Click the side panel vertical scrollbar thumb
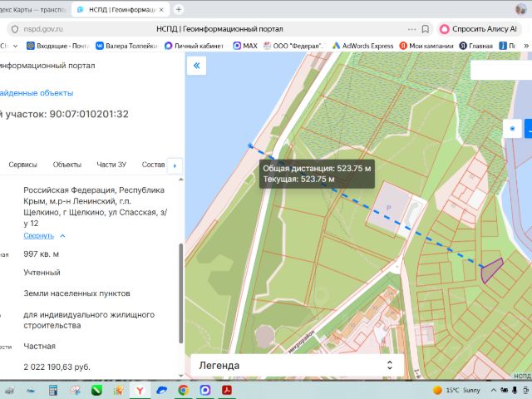Image resolution: width=532 pixels, height=399 pixels. click(x=181, y=293)
